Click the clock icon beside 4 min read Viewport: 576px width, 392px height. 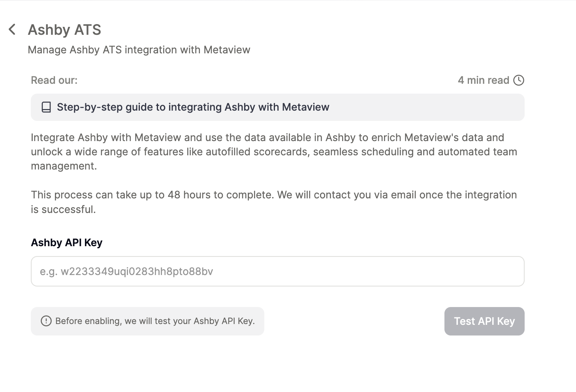[518, 80]
